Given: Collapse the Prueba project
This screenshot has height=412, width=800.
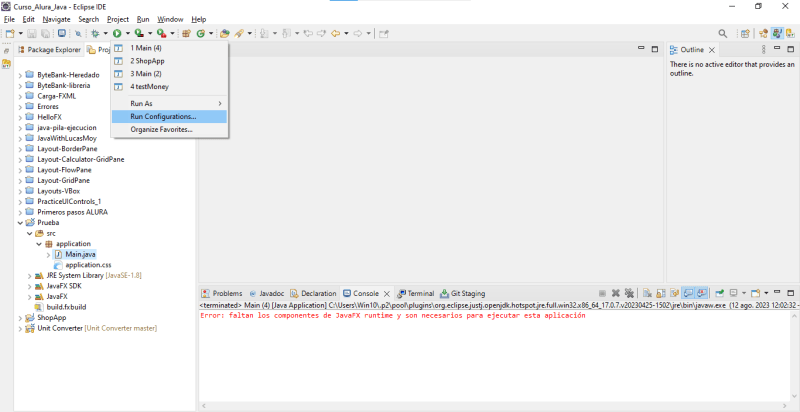Looking at the screenshot, I should [x=20, y=223].
